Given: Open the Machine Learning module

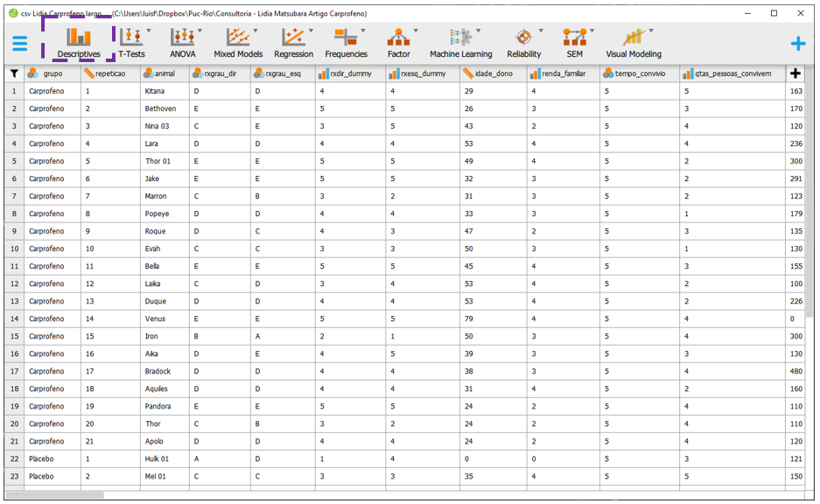Looking at the screenshot, I should (x=460, y=42).
